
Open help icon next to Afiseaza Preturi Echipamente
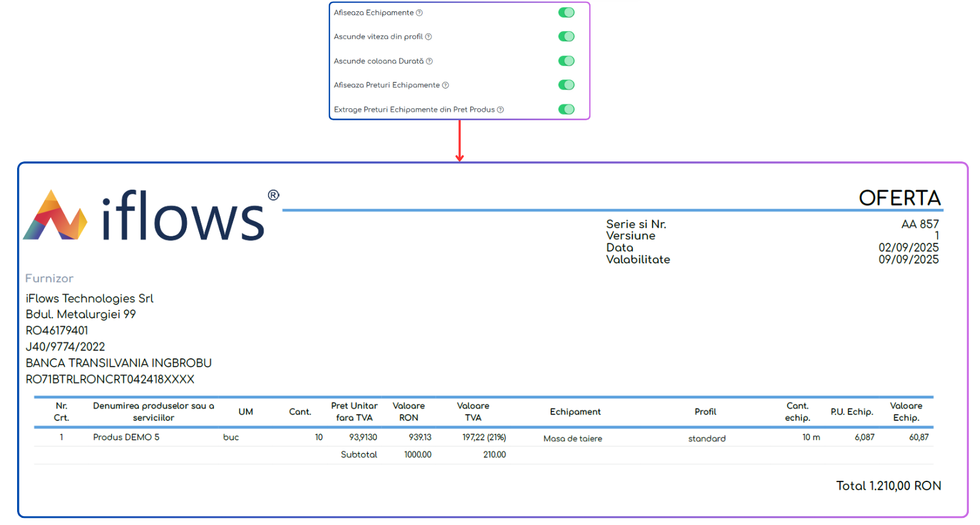point(446,85)
